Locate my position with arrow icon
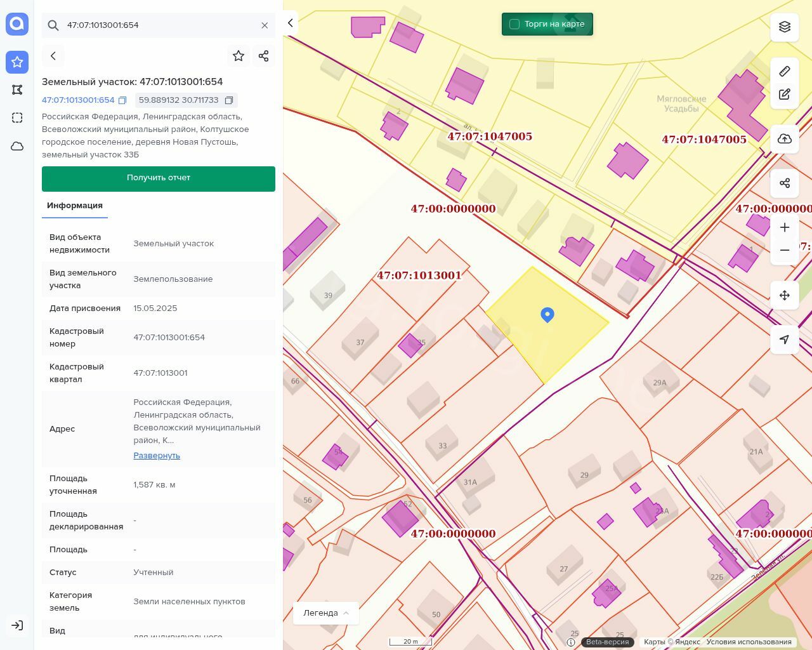The image size is (812, 650). pyautogui.click(x=785, y=340)
